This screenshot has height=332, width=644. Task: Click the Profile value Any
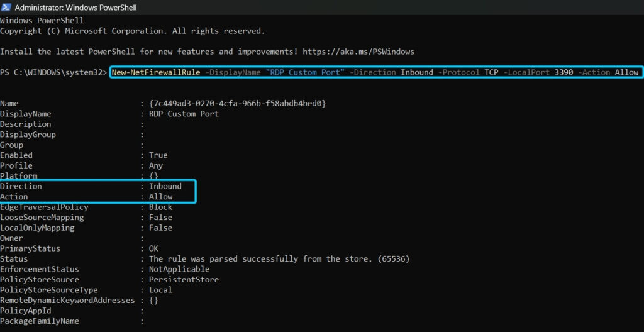(x=156, y=165)
